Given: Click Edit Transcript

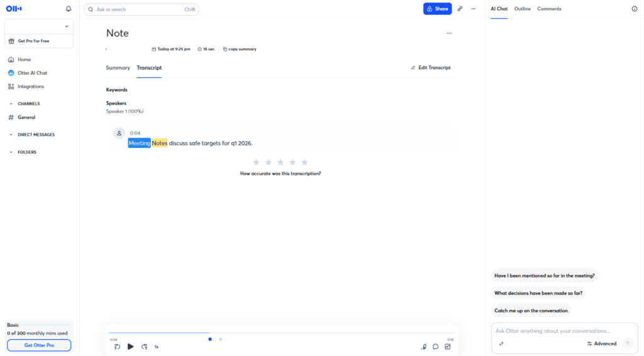Looking at the screenshot, I should (431, 68).
